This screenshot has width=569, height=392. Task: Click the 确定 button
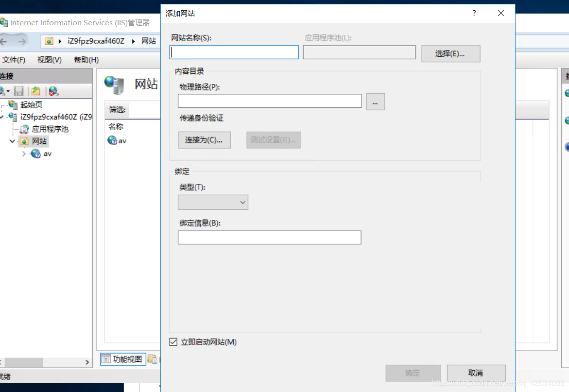(413, 373)
